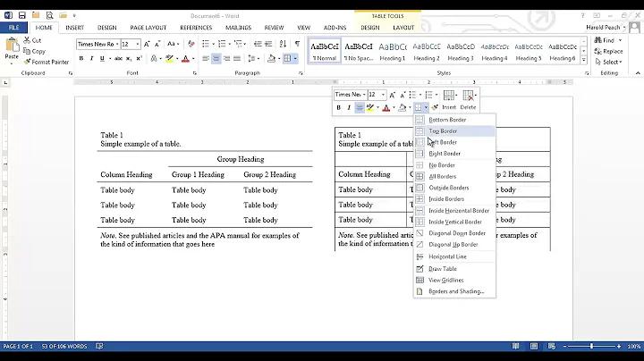Image resolution: width=644 pixels, height=361 pixels.
Task: Click ribbon font color red A
Action: coord(185,59)
